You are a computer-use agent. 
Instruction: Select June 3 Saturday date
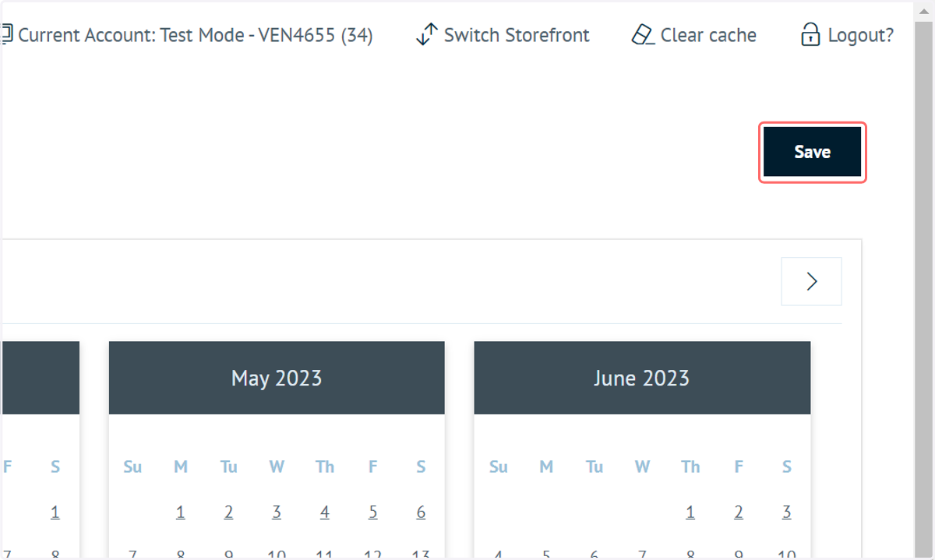click(787, 512)
